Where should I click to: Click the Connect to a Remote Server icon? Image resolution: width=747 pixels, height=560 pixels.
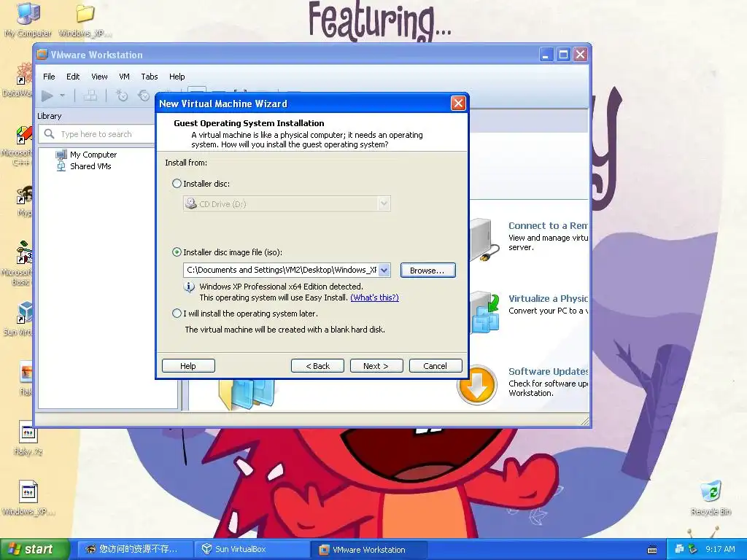(x=485, y=239)
